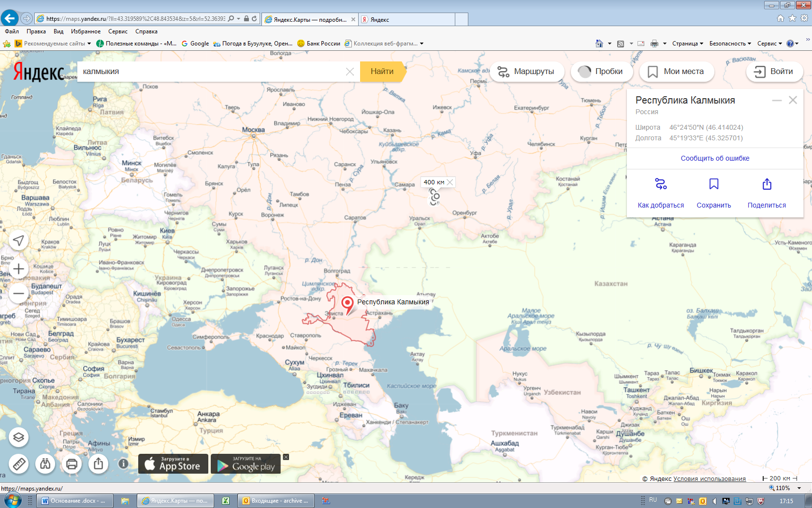Open the Вид menu
812x508 pixels.
58,31
